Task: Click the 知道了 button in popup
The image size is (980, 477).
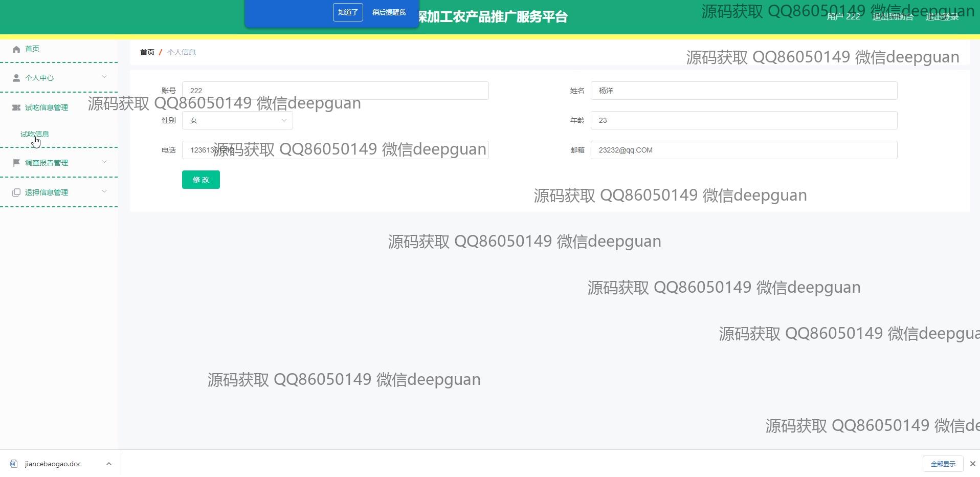Action: [348, 12]
